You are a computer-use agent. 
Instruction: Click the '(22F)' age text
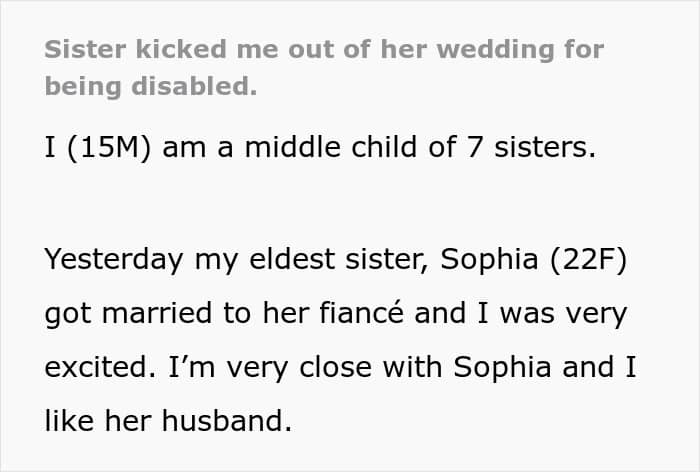point(588,259)
